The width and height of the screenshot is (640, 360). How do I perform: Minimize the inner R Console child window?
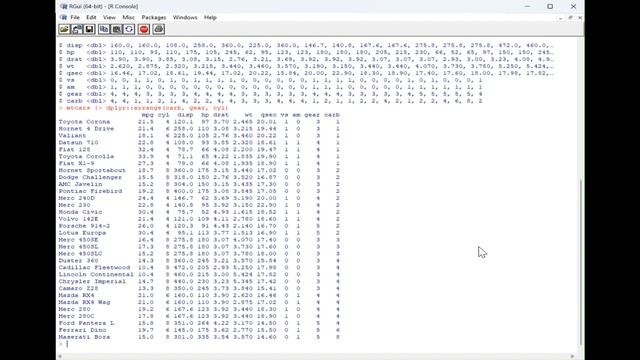tap(560, 18)
